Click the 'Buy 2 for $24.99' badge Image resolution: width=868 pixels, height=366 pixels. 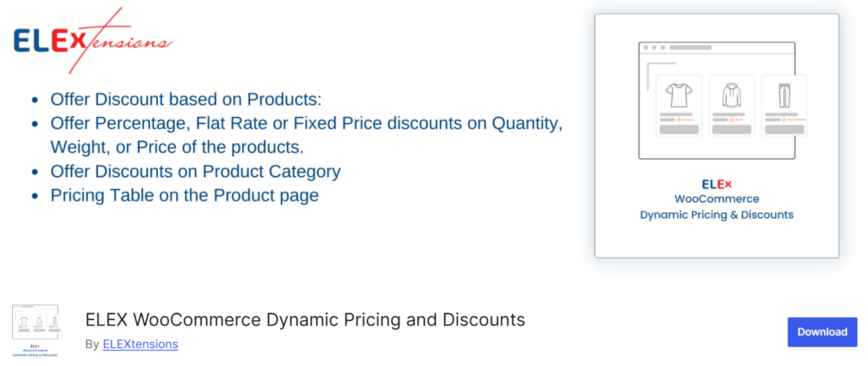[x=795, y=120]
